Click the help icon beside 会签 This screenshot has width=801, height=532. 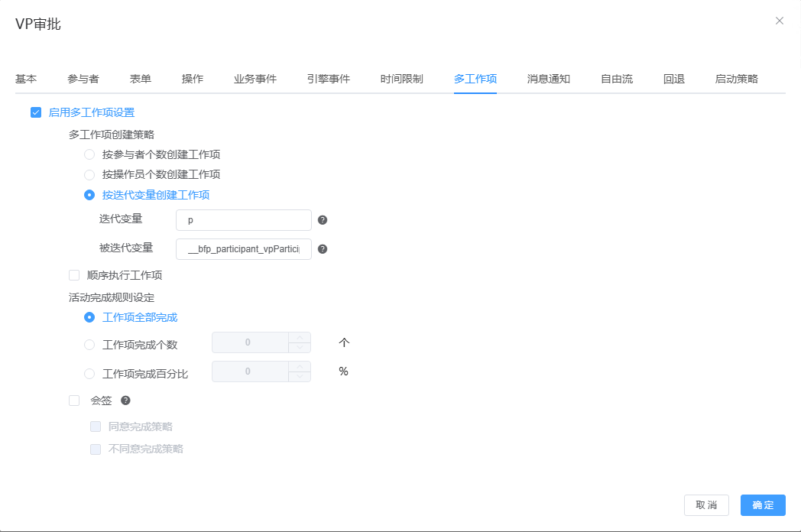click(125, 400)
